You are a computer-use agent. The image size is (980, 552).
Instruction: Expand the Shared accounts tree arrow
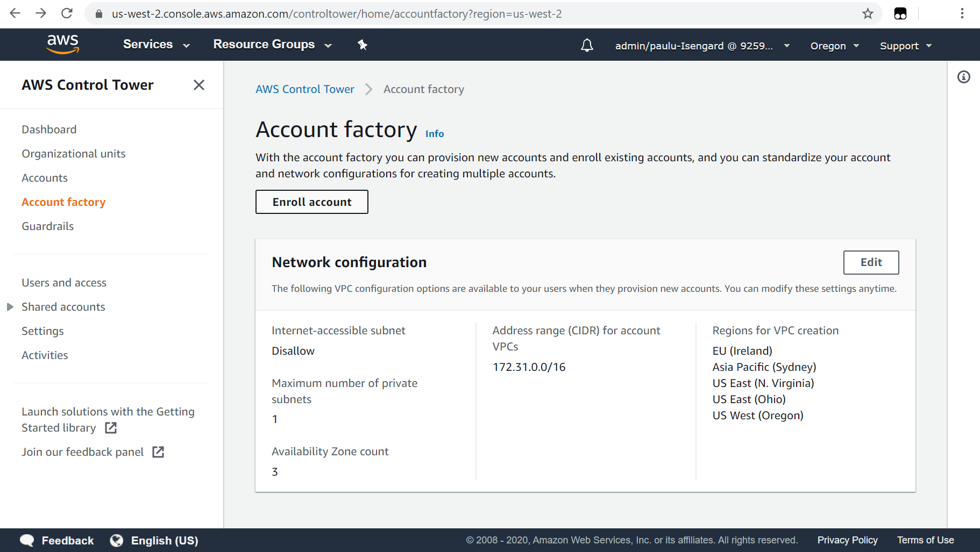tap(10, 307)
